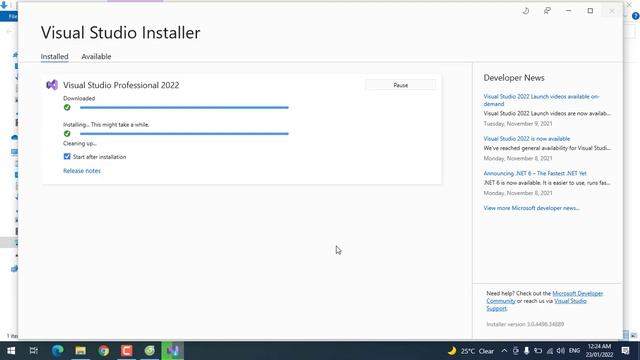The image size is (640, 360).
Task: Click the ENG language indicator
Action: point(574,351)
